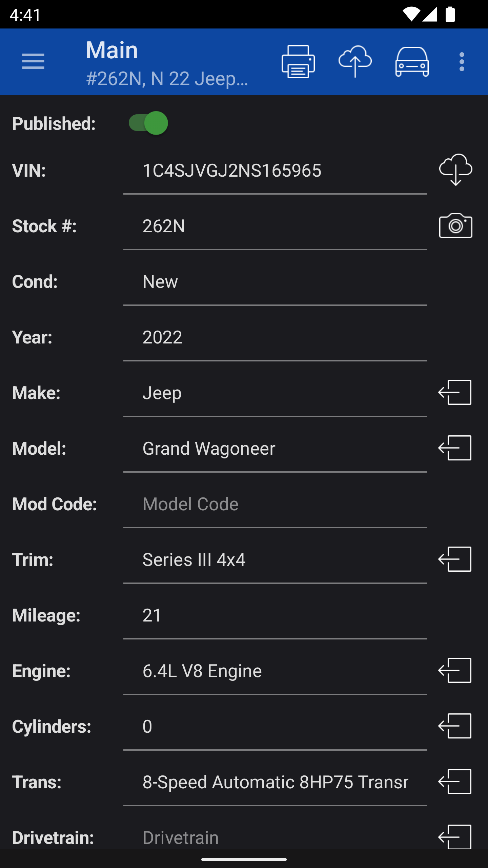488x868 pixels.
Task: Tap the Cylinders picker icon
Action: click(455, 726)
